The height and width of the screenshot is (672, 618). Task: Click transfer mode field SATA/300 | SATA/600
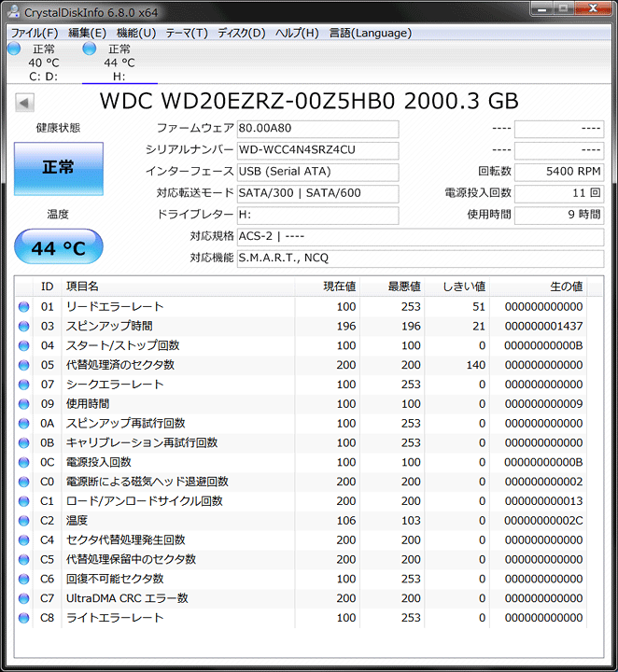click(318, 193)
